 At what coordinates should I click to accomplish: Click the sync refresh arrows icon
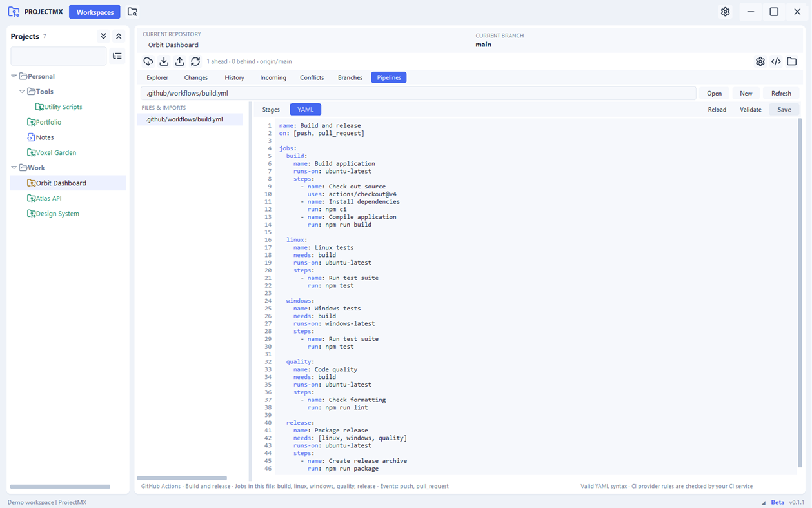(x=195, y=61)
